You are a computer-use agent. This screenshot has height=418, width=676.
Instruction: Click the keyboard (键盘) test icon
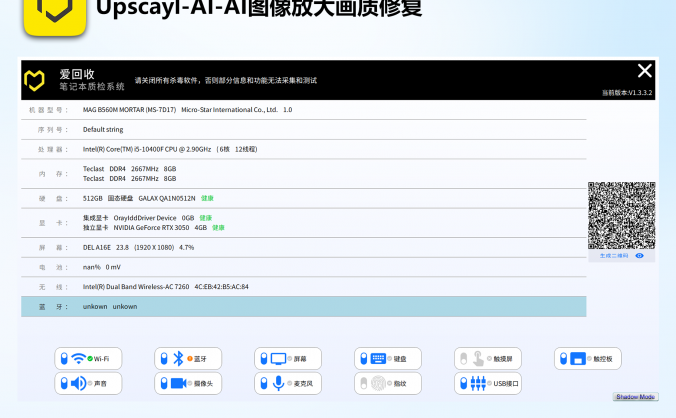pos(378,359)
